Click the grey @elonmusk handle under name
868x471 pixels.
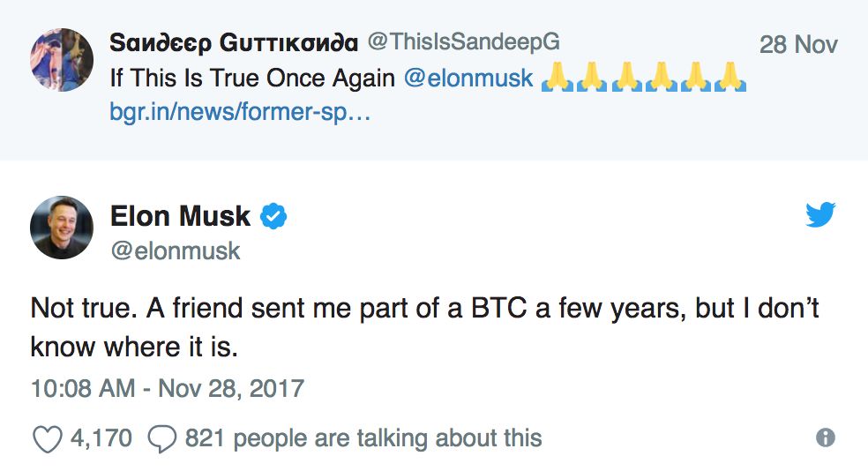pos(175,250)
